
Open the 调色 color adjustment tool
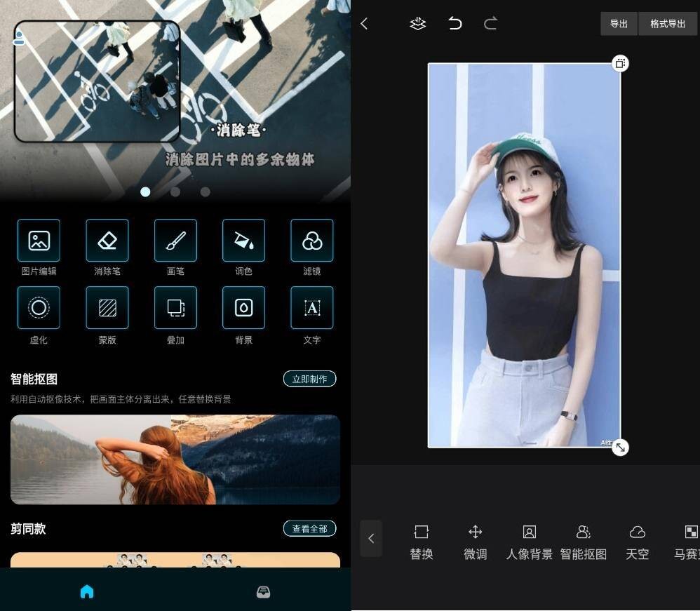[x=243, y=241]
